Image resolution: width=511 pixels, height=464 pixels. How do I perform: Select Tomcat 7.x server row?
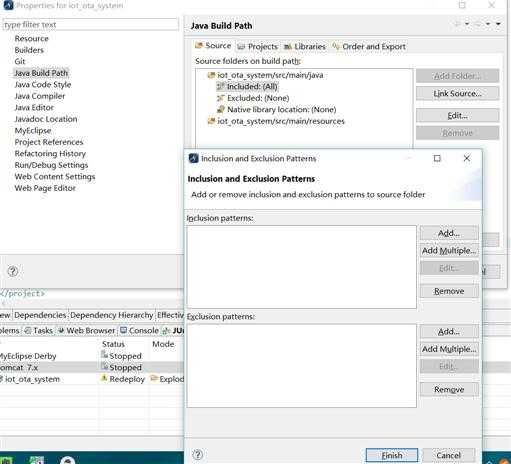click(x=92, y=368)
